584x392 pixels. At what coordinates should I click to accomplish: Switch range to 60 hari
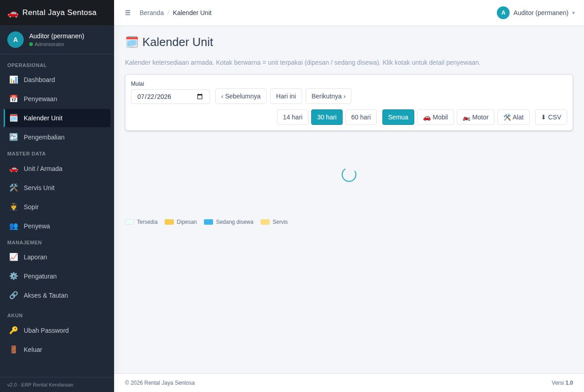coord(361,117)
